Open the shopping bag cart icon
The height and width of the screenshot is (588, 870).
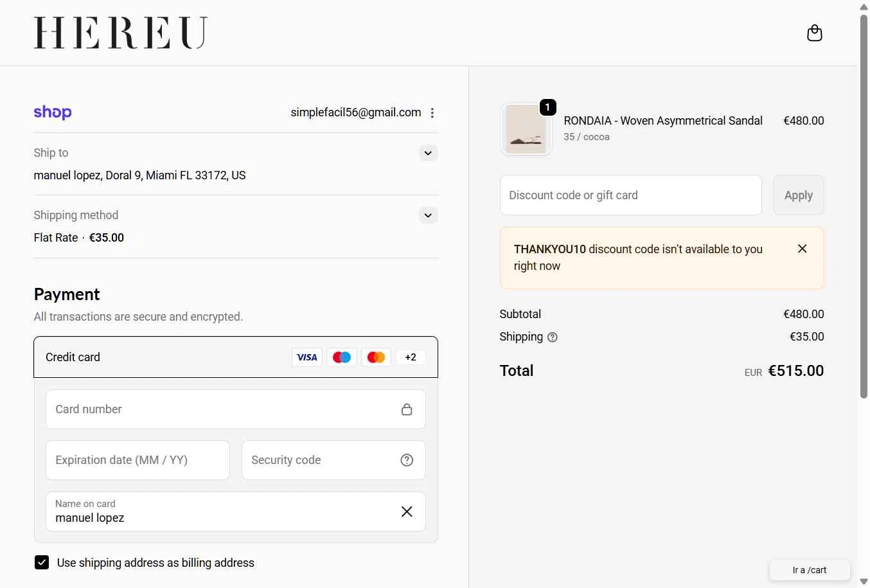(x=814, y=33)
